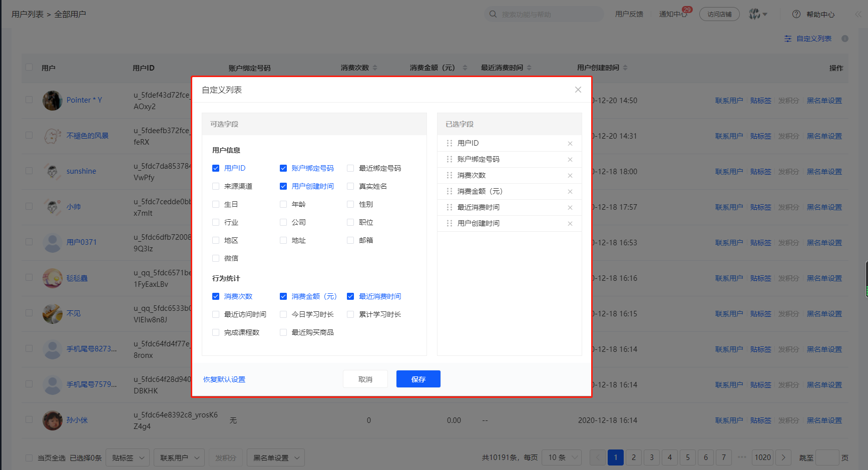The image size is (868, 470).
Task: Click the search magnifier icon
Action: pyautogui.click(x=493, y=14)
